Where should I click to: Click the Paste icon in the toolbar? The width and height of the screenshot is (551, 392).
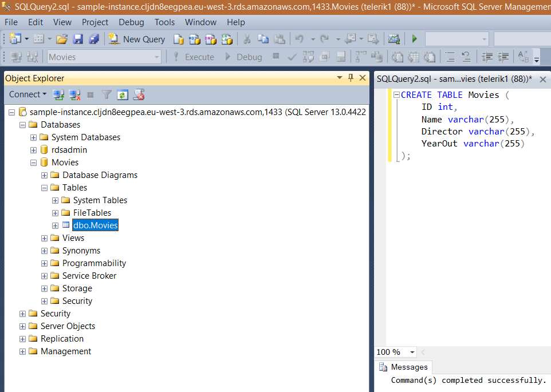(280, 39)
